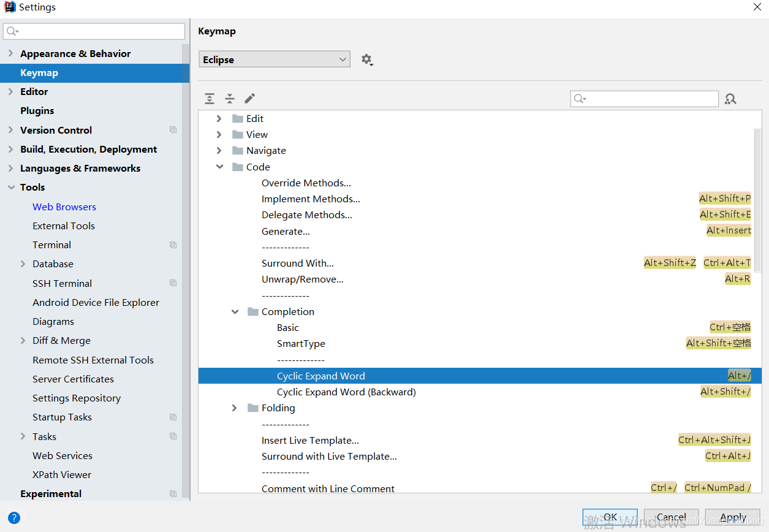Collapse the Tools settings section
Image resolution: width=769 pixels, height=532 pixels.
coord(10,187)
